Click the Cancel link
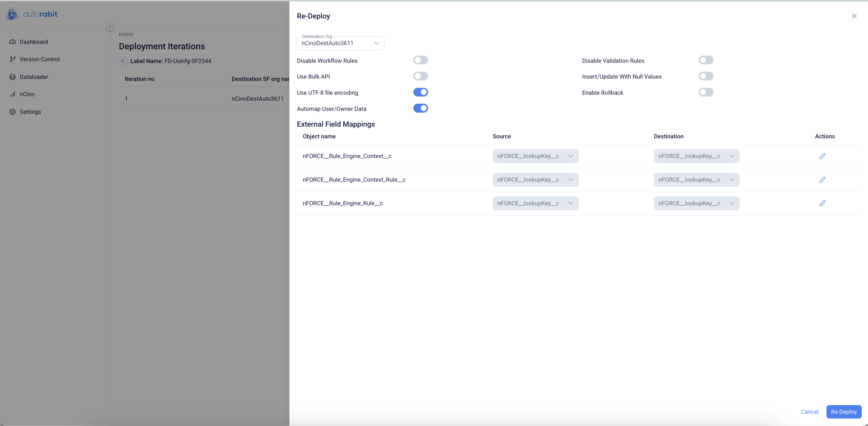 [809, 412]
